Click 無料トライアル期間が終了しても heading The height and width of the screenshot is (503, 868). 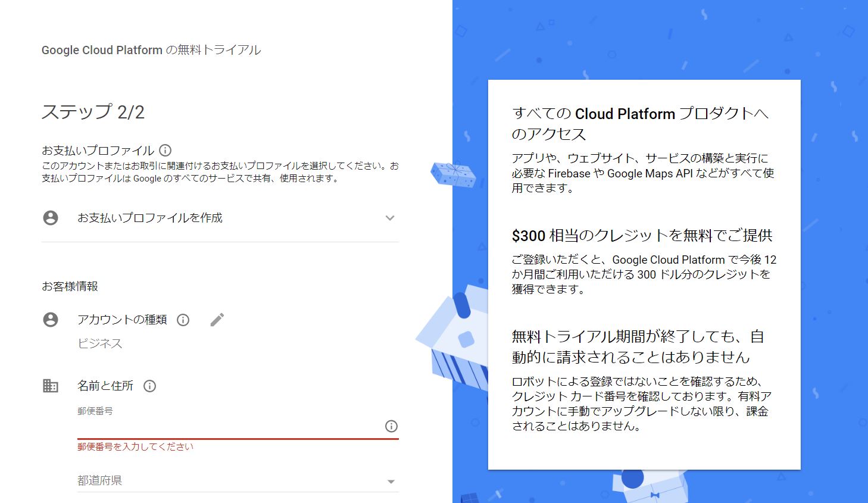[x=638, y=347]
